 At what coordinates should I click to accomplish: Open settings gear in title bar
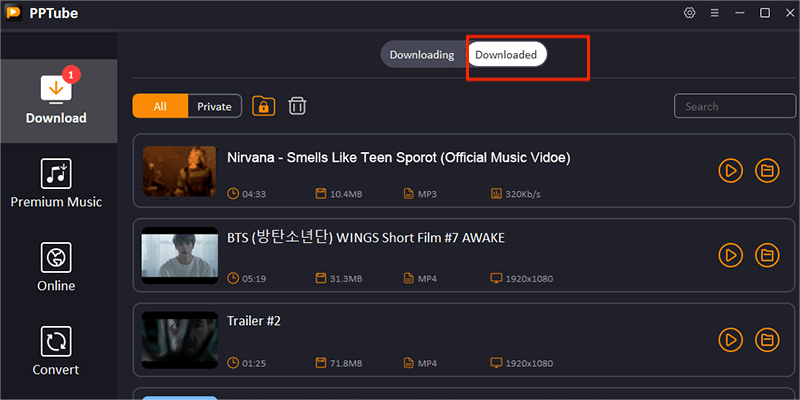(689, 13)
